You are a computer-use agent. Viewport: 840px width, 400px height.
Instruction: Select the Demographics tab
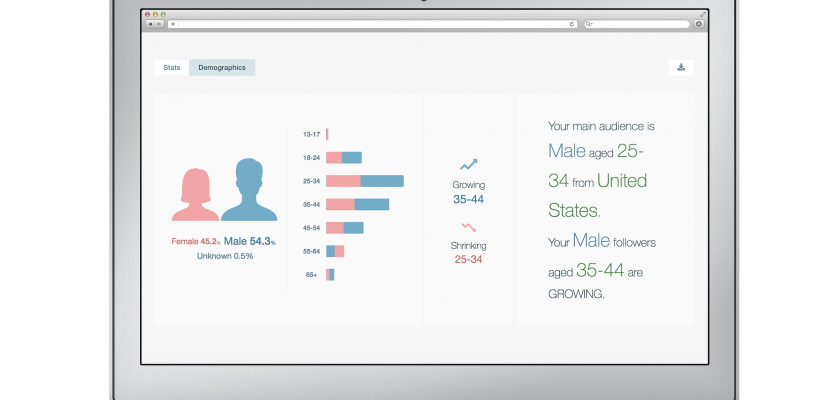pos(222,68)
